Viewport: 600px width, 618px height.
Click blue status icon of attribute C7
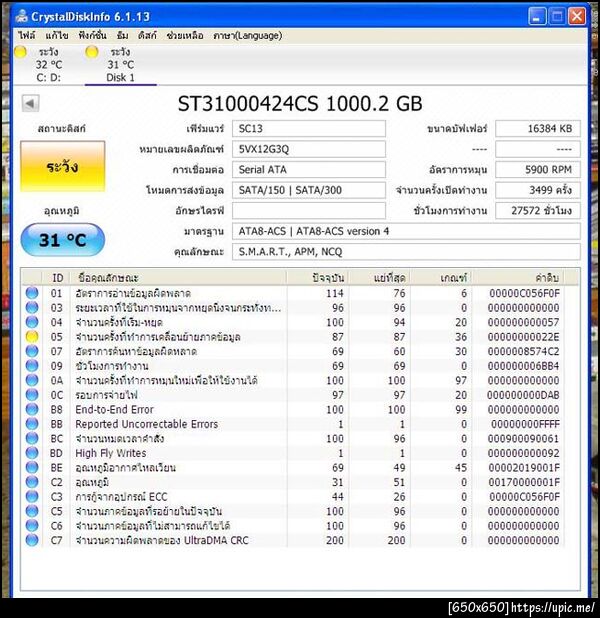[32, 540]
